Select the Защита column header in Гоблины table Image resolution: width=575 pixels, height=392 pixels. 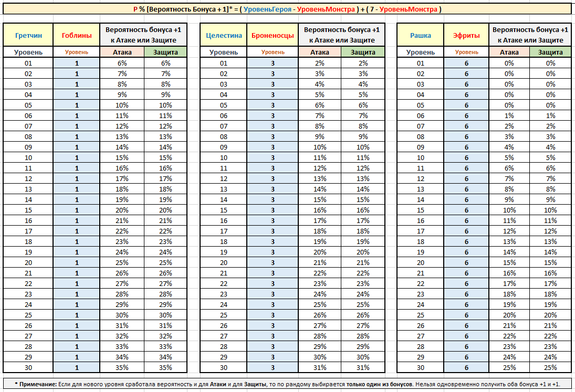pyautogui.click(x=165, y=52)
